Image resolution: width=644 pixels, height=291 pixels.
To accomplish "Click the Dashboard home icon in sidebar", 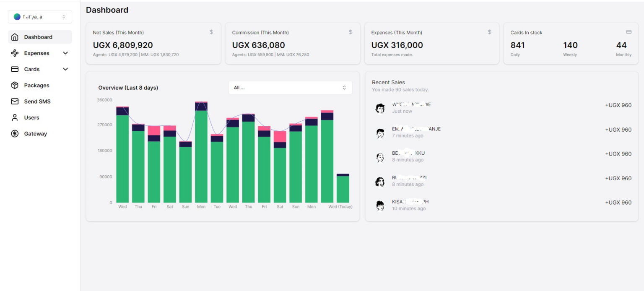I will pos(15,37).
